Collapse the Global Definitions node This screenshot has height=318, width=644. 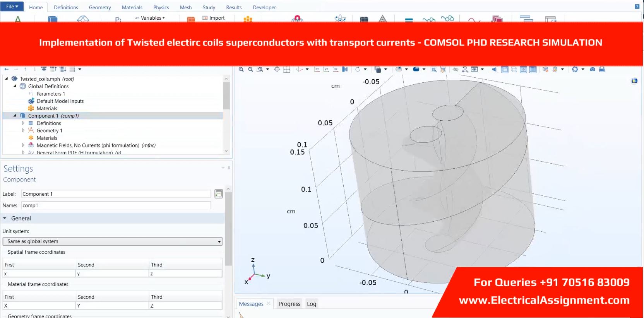click(x=15, y=86)
